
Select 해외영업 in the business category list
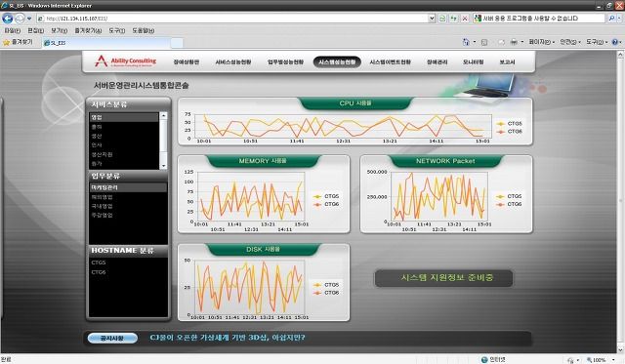tap(128, 197)
